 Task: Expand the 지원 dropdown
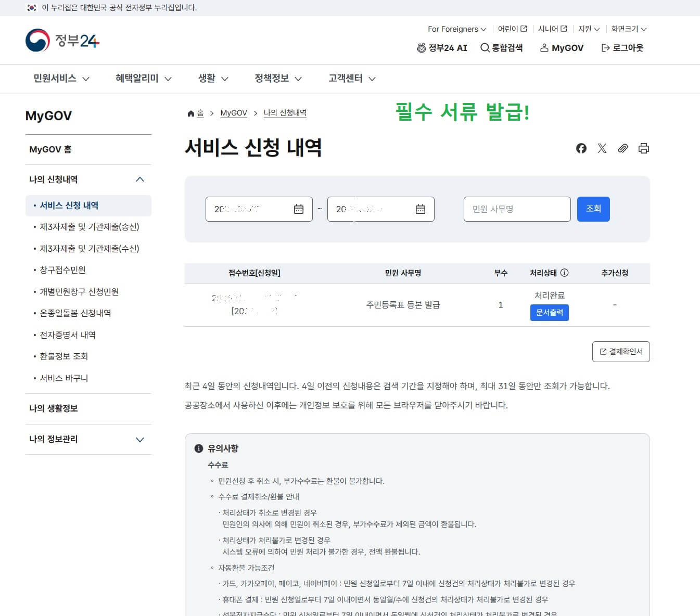[589, 29]
